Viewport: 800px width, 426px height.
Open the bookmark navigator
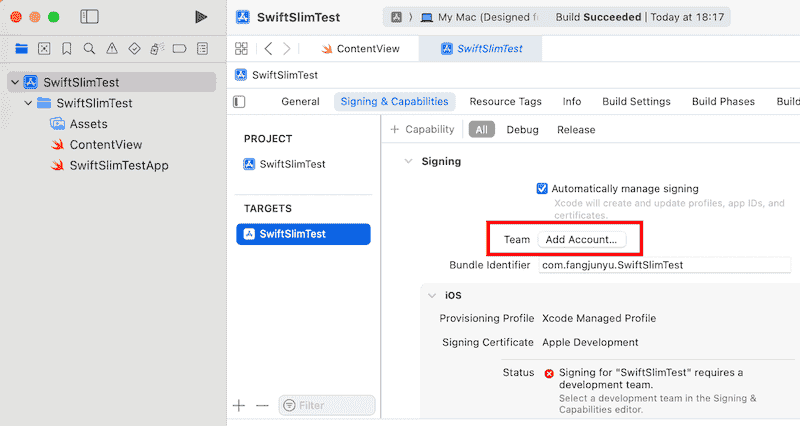coord(67,48)
